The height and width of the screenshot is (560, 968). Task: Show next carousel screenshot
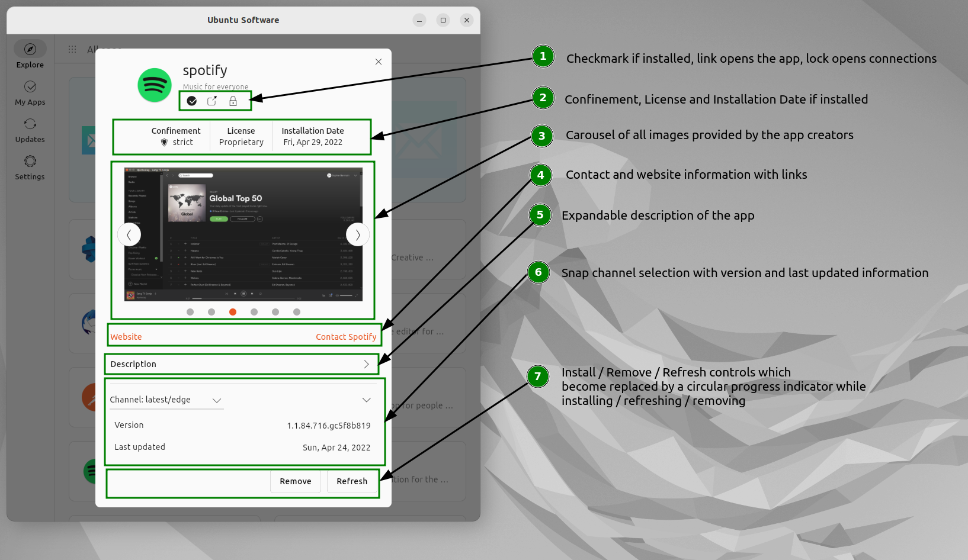358,234
